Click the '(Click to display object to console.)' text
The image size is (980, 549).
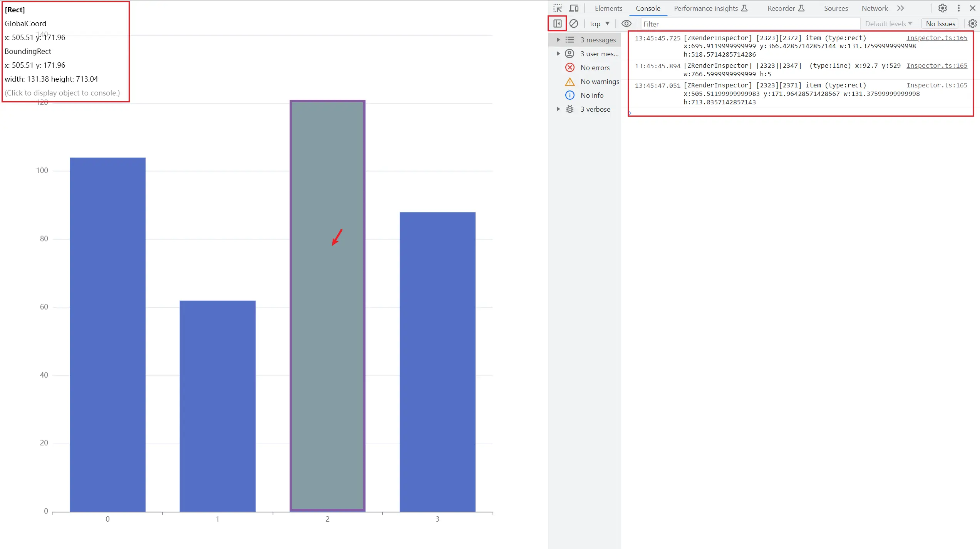tap(62, 93)
